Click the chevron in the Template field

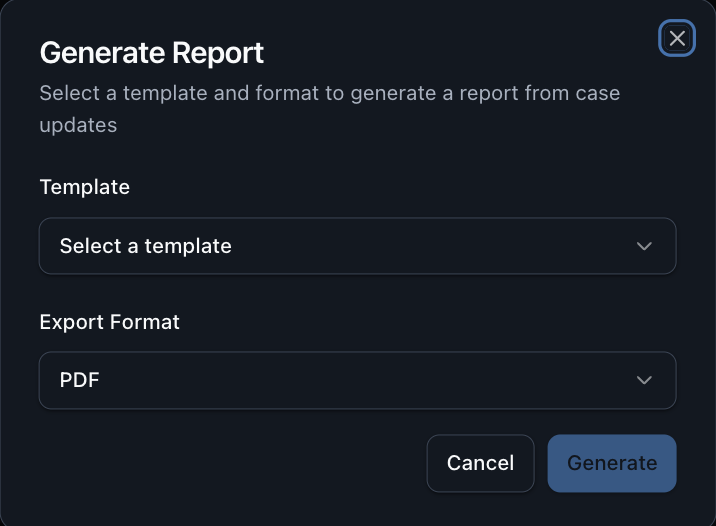(644, 246)
